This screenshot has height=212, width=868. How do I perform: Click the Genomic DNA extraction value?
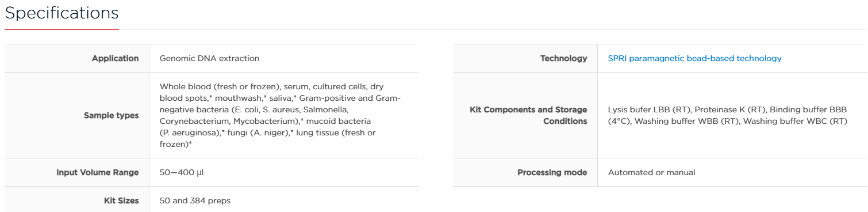point(209,58)
